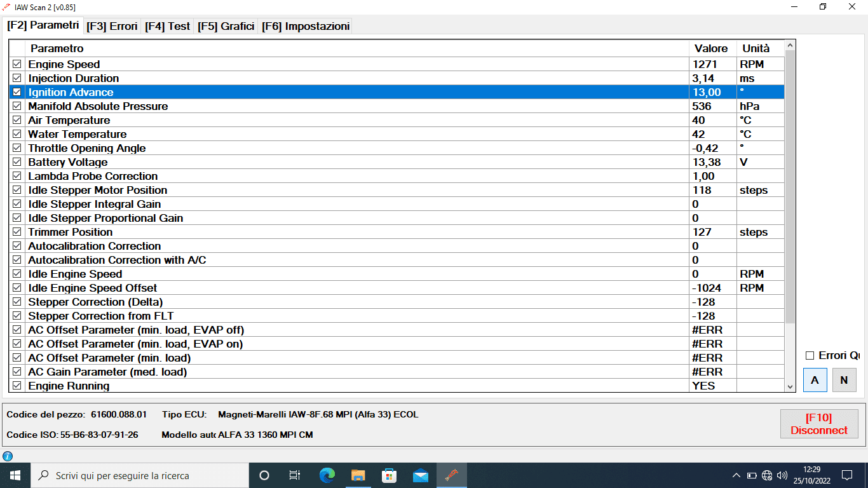Switch to the [F2] Parametri tab

pos(43,25)
